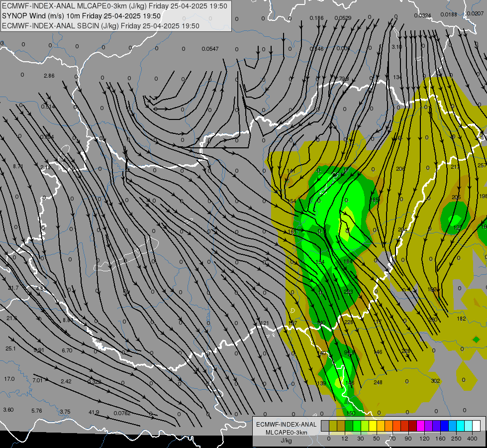Click the map value '182'
The height and width of the screenshot is (448, 487).
pyautogui.click(x=461, y=319)
